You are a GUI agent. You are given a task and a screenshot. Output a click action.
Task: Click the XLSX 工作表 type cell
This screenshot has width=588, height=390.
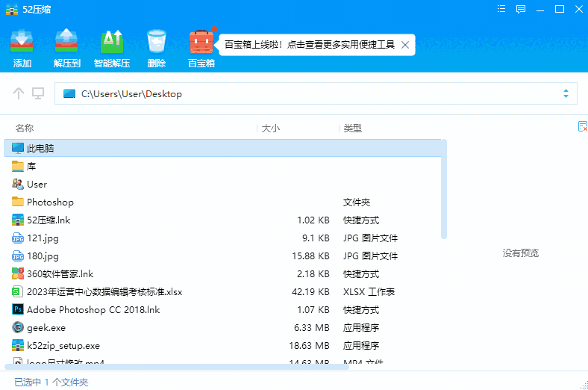(369, 291)
